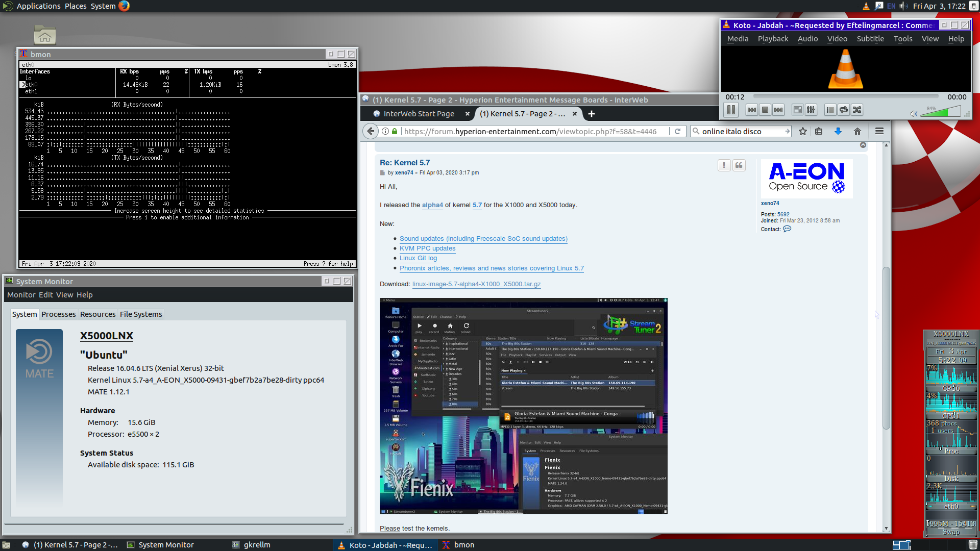
Task: Skip to previous track in VLC
Action: coord(752,110)
